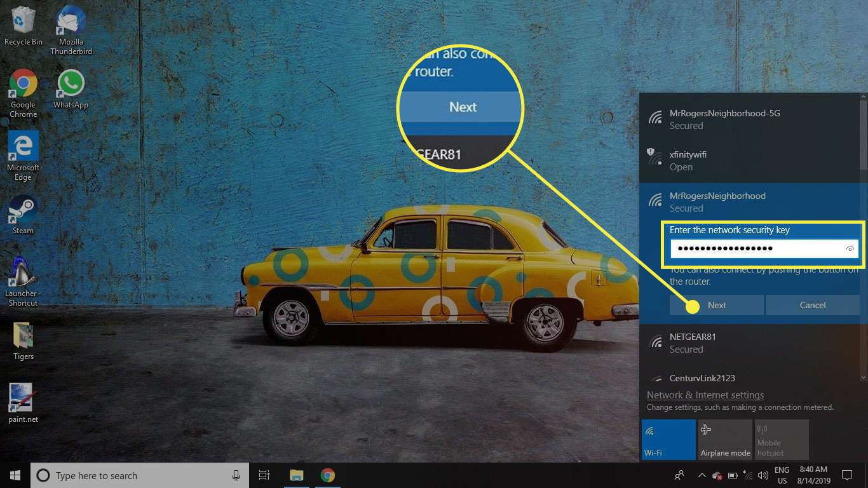Open Task View from the taskbar
The image size is (868, 488).
click(x=264, y=475)
